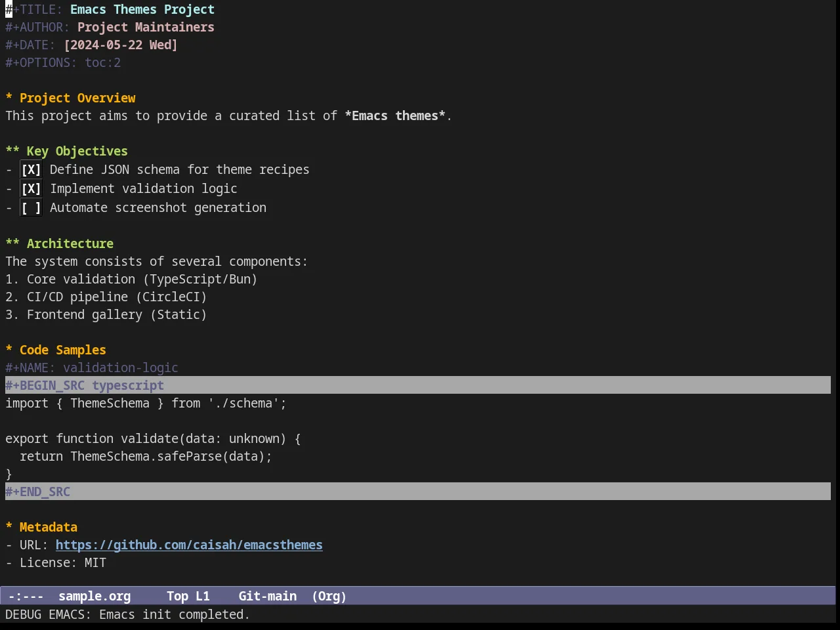Toggle checkbox for Implement validation logic item
The image size is (840, 630).
tap(31, 189)
